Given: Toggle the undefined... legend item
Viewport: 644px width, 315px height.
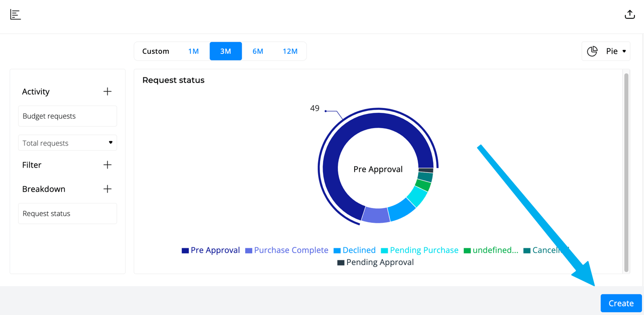Looking at the screenshot, I should (491, 250).
